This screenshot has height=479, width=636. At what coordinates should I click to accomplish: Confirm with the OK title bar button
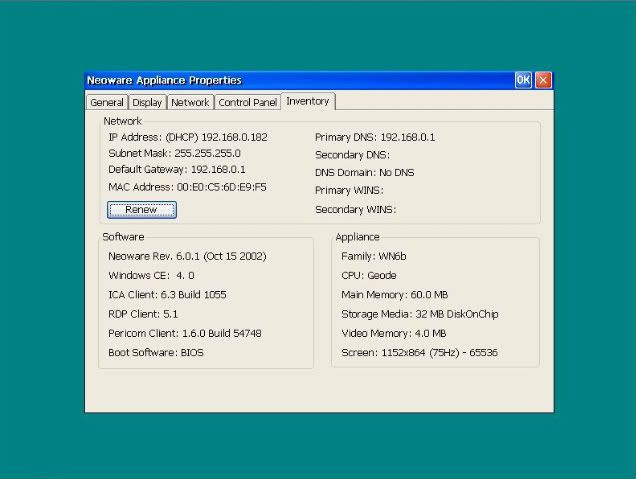click(523, 80)
